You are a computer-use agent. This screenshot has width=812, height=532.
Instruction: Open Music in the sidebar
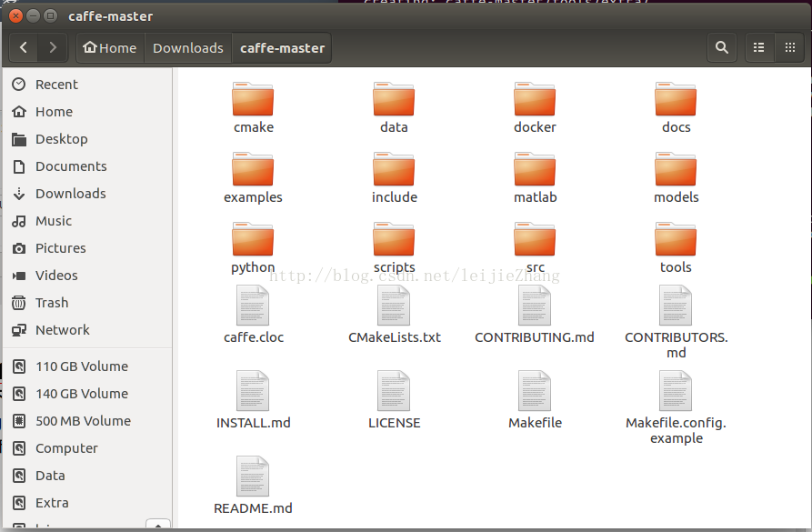pyautogui.click(x=87, y=221)
